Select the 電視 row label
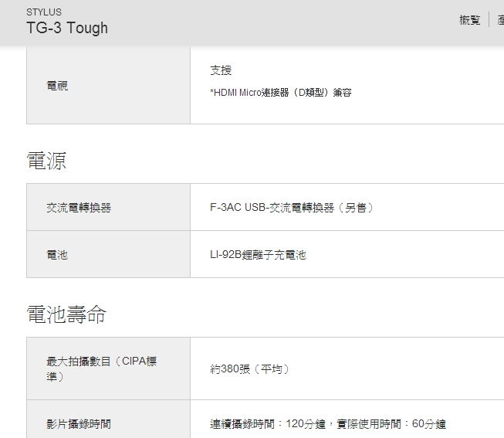 [x=57, y=86]
